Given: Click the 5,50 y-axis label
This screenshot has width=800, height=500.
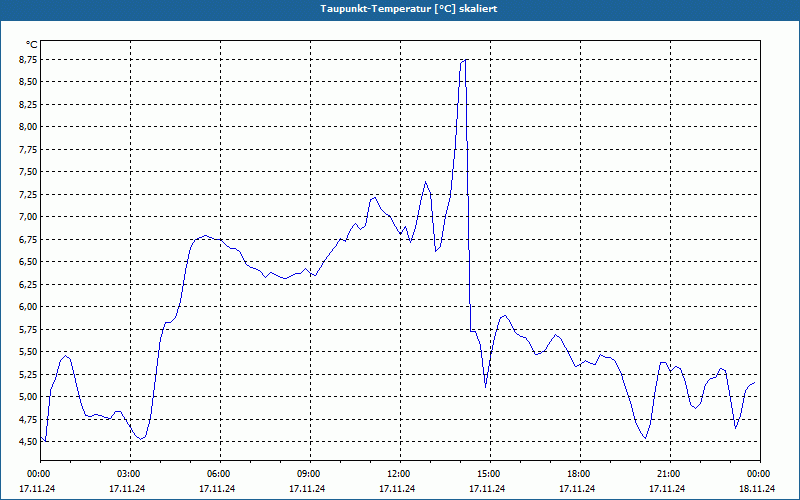Looking at the screenshot, I should pyautogui.click(x=29, y=352).
